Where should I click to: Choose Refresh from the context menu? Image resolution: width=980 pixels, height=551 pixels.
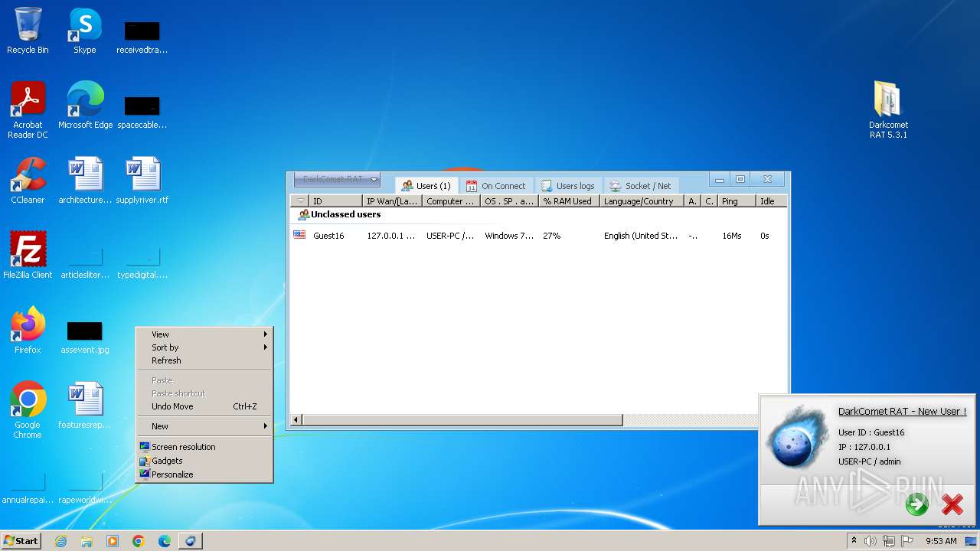(x=204, y=360)
